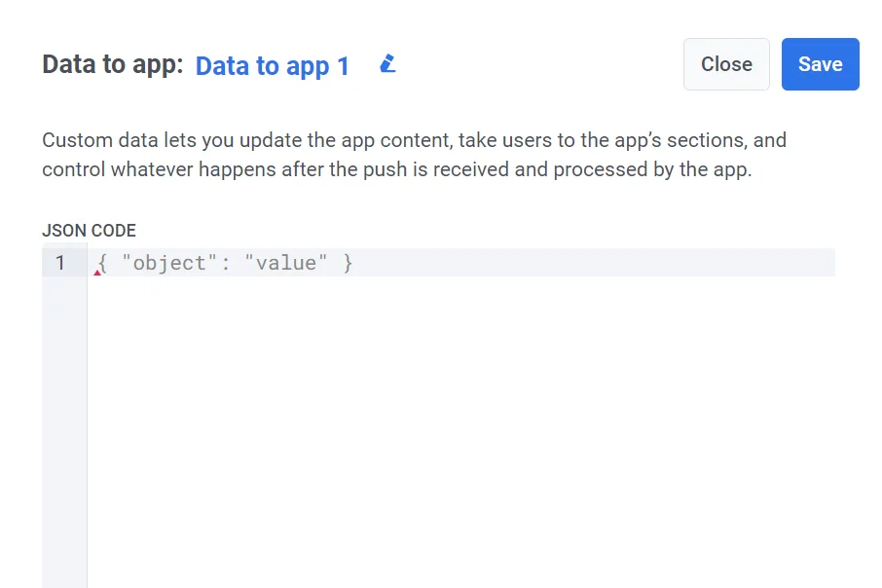This screenshot has height=588, width=882.
Task: Select the custom data description paragraph
Action: click(413, 154)
